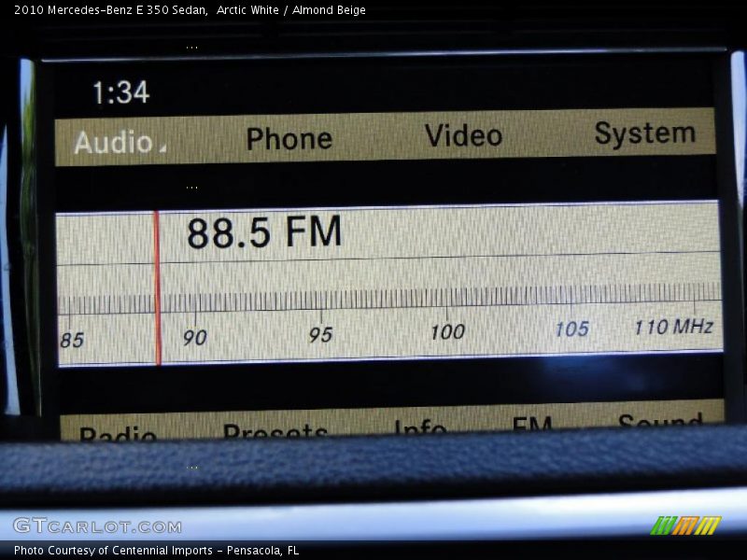
Task: Click the red tuning needle on scale
Action: pyautogui.click(x=157, y=287)
